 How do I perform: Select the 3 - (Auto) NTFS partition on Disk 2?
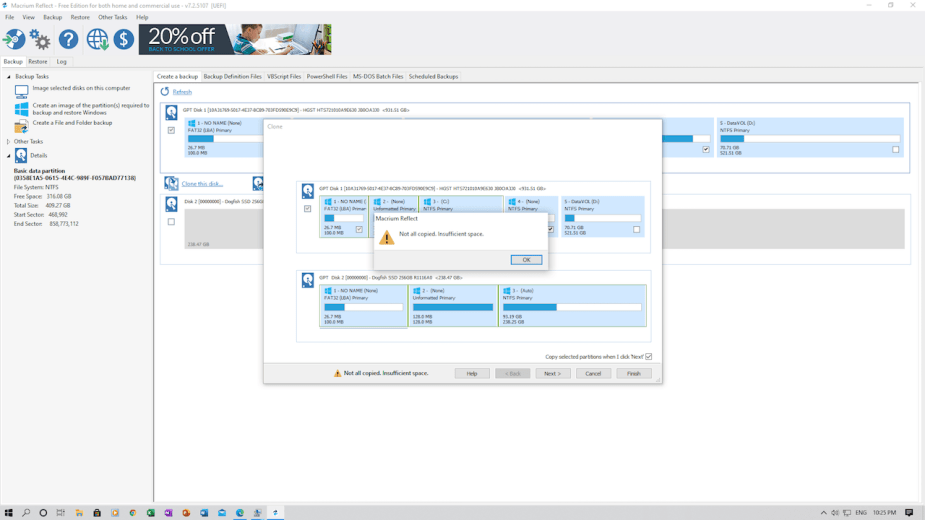[x=572, y=305]
